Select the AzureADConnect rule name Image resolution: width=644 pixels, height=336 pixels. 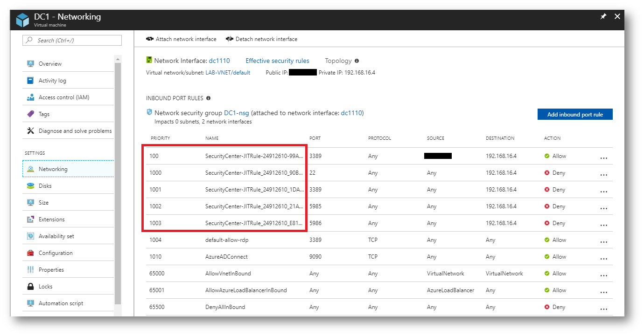click(x=226, y=257)
